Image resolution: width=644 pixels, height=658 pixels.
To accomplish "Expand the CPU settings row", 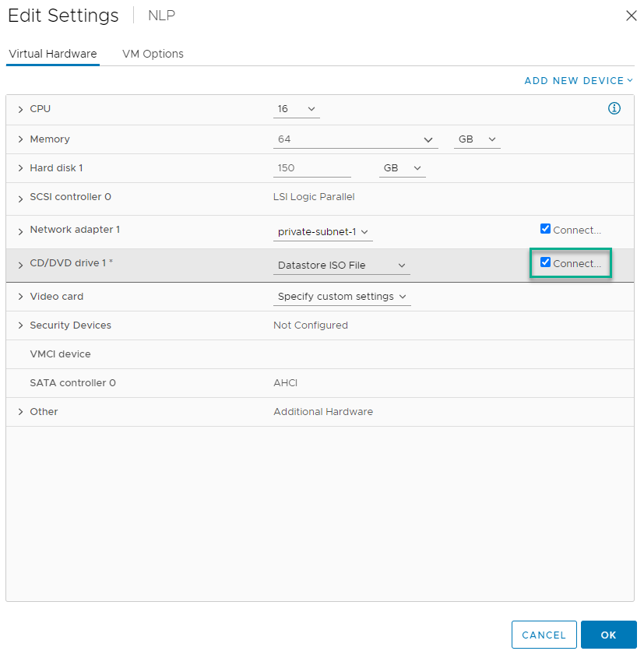I will coord(20,110).
